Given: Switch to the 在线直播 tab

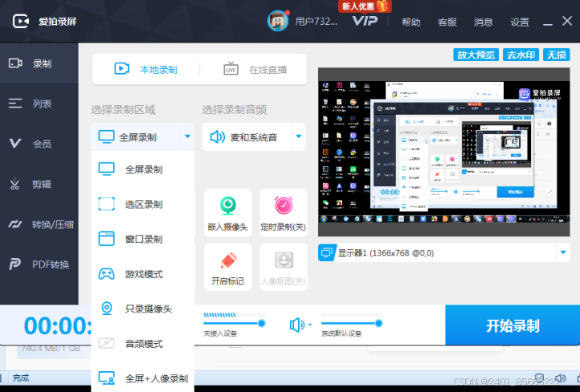Looking at the screenshot, I should point(255,69).
